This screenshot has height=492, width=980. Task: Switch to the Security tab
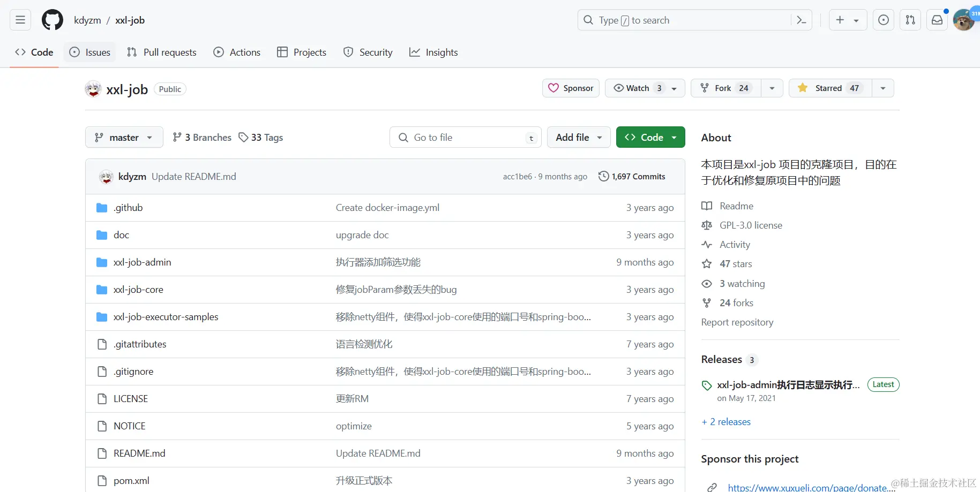(x=368, y=52)
